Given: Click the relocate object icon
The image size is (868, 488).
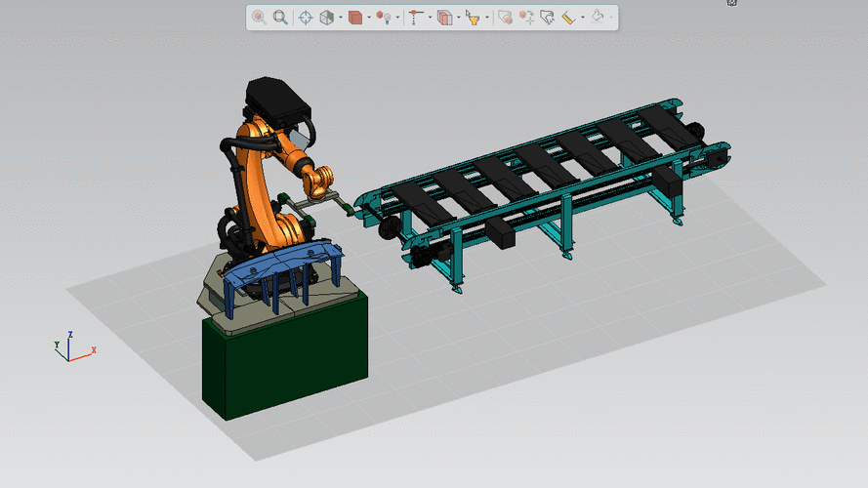Looking at the screenshot, I should pos(526,18).
